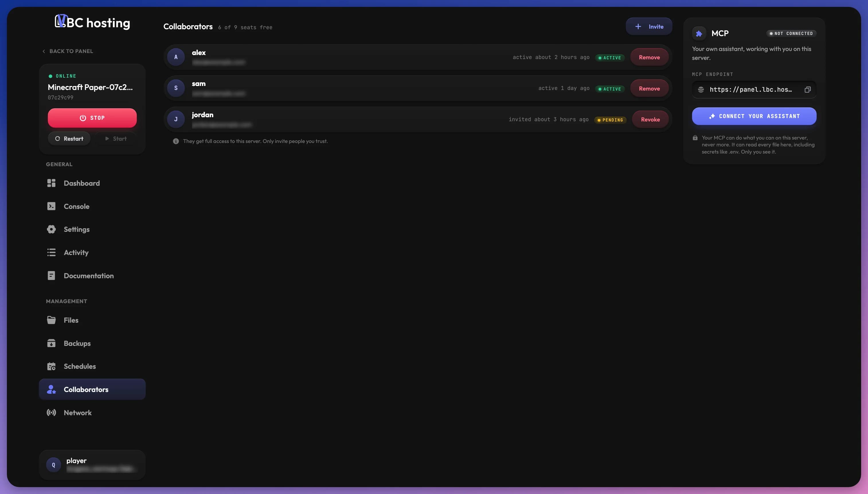Restart the Minecraft server
The image size is (868, 494).
[69, 138]
